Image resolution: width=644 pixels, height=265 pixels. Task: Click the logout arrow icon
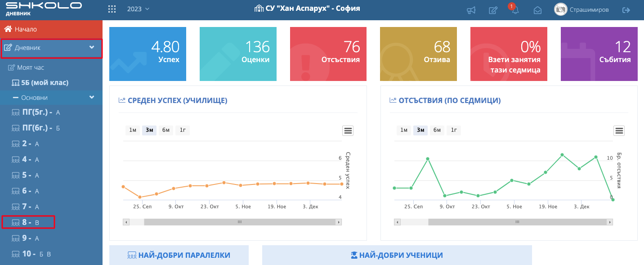pos(626,9)
